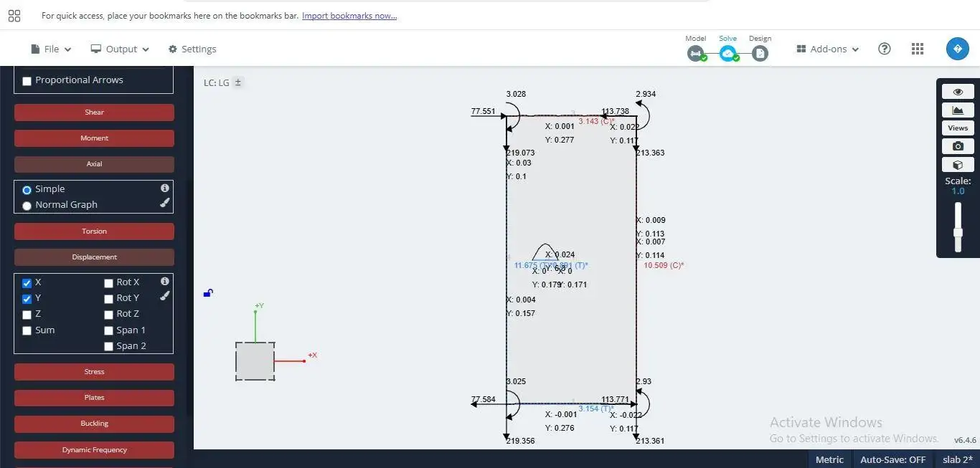Check the Sum displacement checkbox
Image resolution: width=980 pixels, height=468 pixels.
(x=27, y=331)
